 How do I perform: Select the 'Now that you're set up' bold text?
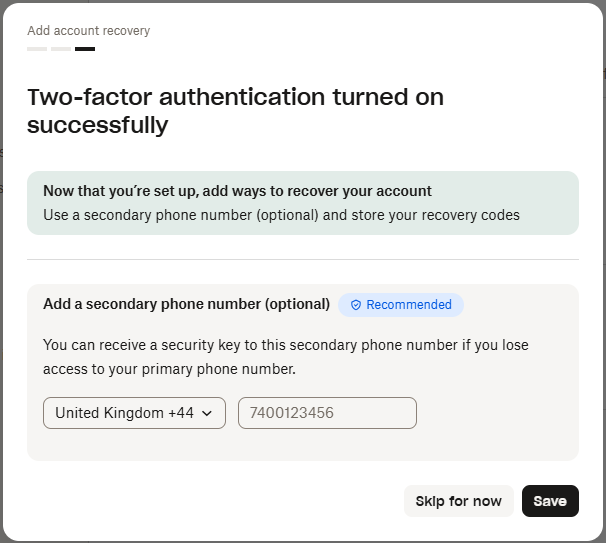coord(237,191)
